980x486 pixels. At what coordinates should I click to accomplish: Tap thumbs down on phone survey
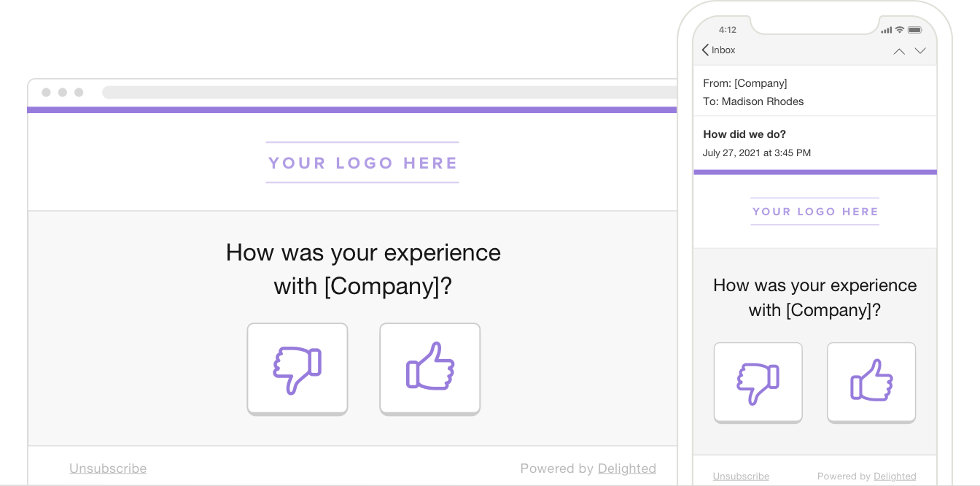[758, 382]
